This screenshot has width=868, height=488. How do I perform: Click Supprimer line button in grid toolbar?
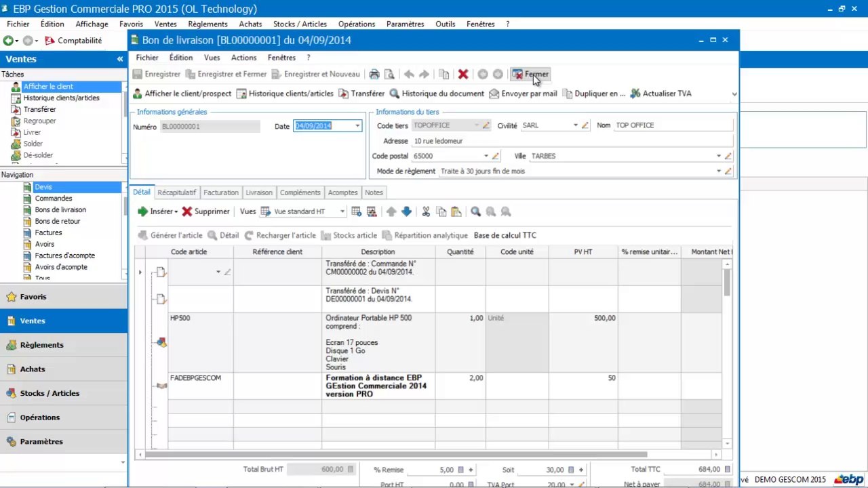(x=205, y=211)
